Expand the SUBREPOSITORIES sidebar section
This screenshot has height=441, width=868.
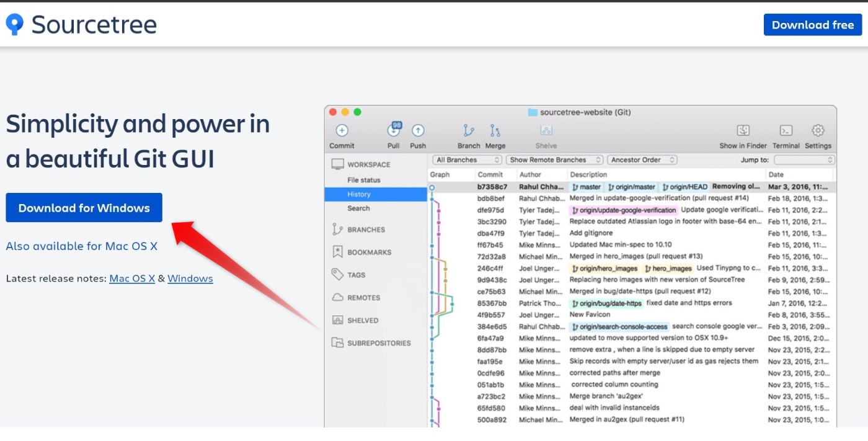(379, 343)
